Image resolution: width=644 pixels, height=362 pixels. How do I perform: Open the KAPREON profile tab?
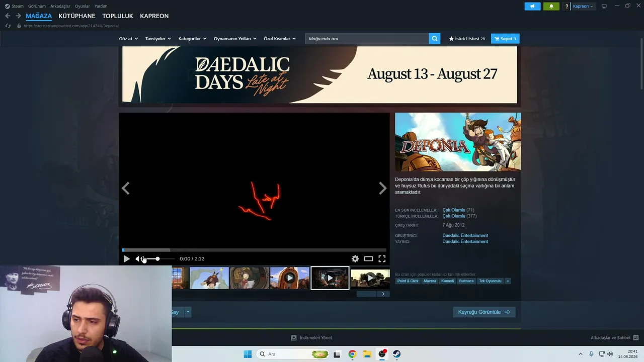tap(154, 16)
